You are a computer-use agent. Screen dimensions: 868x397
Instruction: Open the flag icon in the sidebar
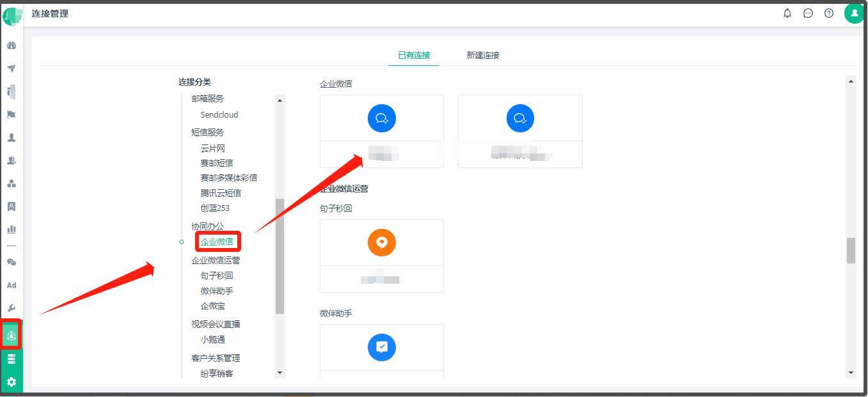pos(12,115)
